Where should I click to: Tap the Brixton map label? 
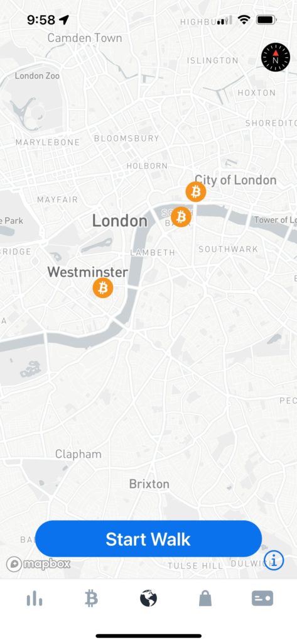(x=149, y=484)
